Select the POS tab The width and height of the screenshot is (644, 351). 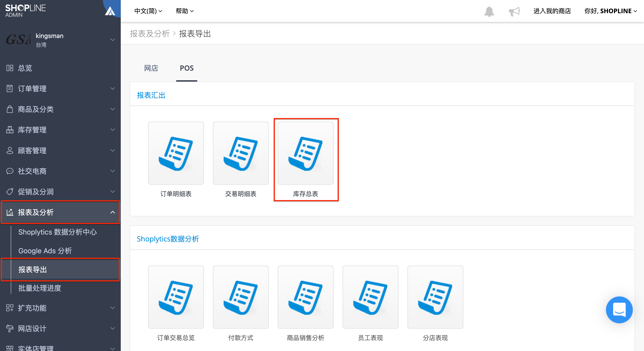pos(187,68)
